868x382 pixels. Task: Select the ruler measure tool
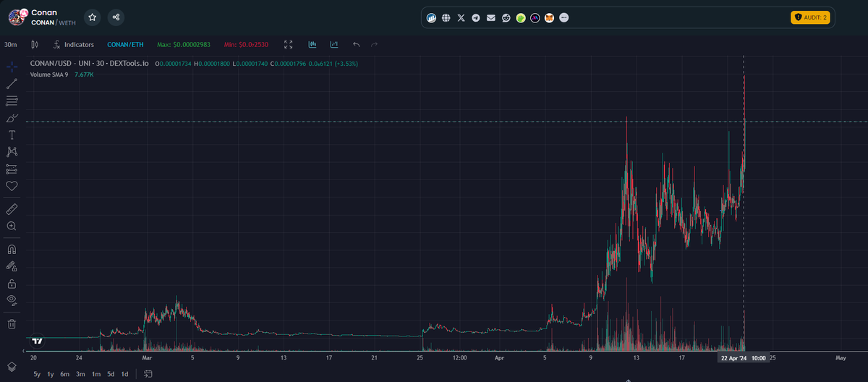click(12, 209)
